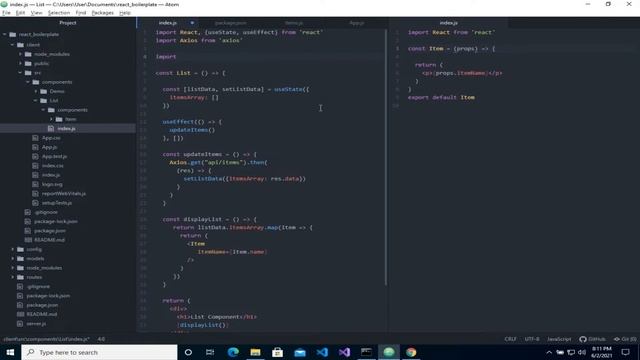The image size is (640, 360).
Task: Switch to the Demo.js editor tab
Action: [294, 23]
